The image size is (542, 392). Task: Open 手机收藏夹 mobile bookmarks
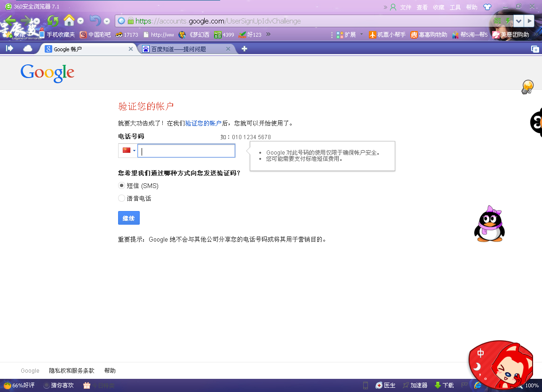[57, 34]
